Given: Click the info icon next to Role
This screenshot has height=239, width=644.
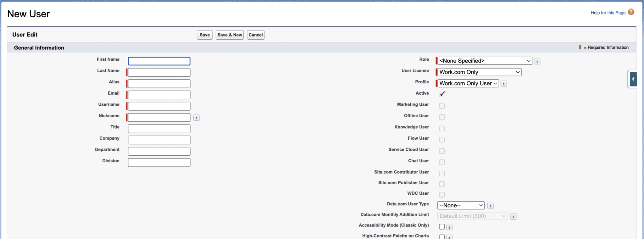Looking at the screenshot, I should coord(537,61).
